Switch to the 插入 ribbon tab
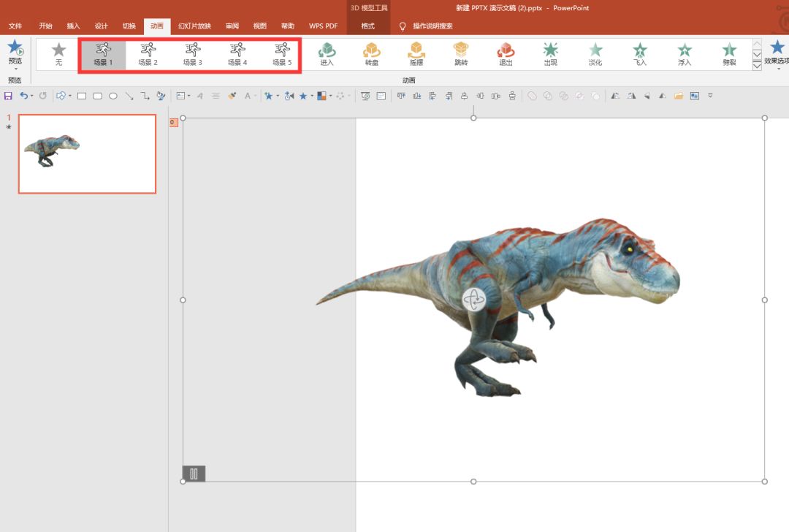Viewport: 789px width, 532px height. click(74, 26)
